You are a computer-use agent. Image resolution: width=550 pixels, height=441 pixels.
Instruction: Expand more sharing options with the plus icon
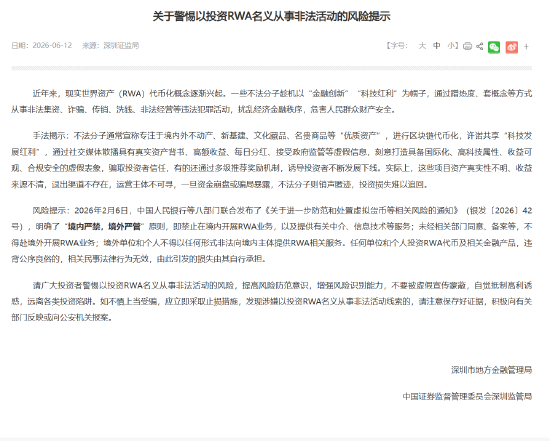click(526, 46)
